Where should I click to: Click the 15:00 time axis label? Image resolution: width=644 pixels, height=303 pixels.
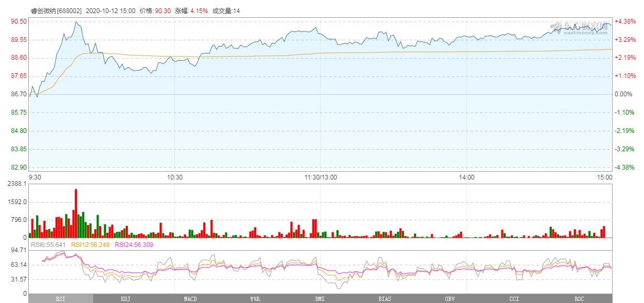(605, 177)
